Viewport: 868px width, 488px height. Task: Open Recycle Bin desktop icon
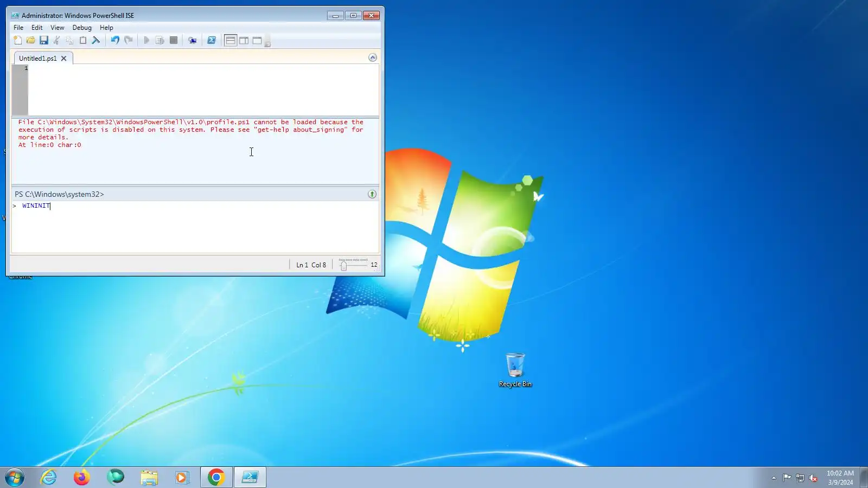pyautogui.click(x=515, y=370)
